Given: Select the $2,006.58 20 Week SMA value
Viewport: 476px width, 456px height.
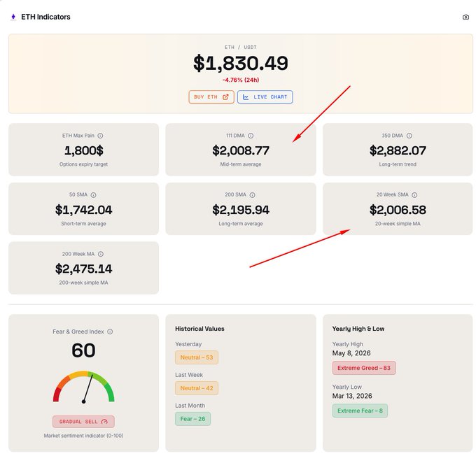Looking at the screenshot, I should click(398, 210).
